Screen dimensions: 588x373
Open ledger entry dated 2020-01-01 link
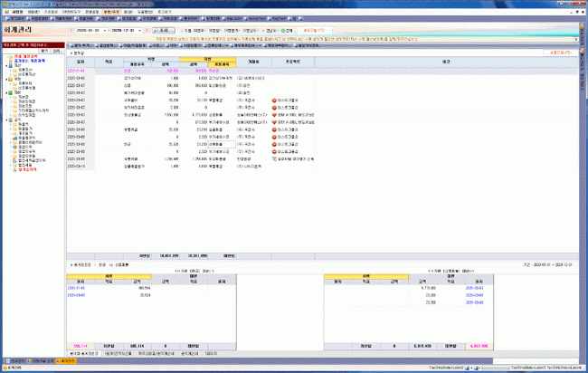[x=76, y=288]
